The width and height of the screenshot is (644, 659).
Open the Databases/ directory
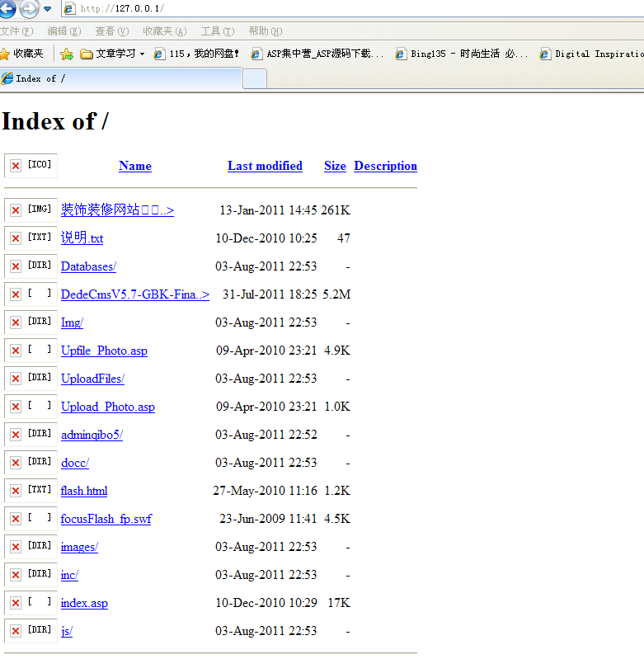tap(88, 266)
